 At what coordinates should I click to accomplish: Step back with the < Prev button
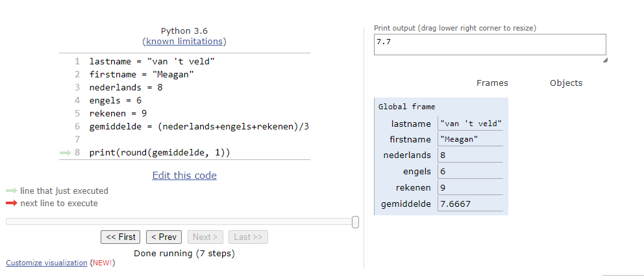(164, 237)
